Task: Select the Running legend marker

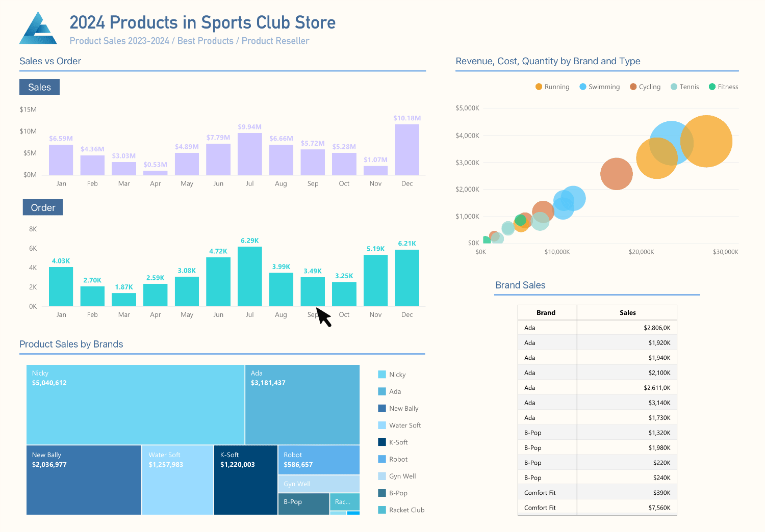Action: tap(539, 87)
